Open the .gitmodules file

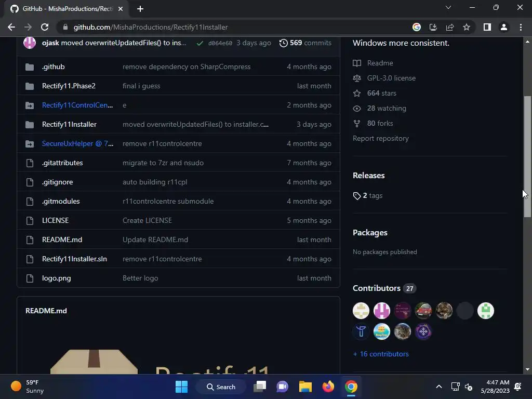tap(61, 201)
